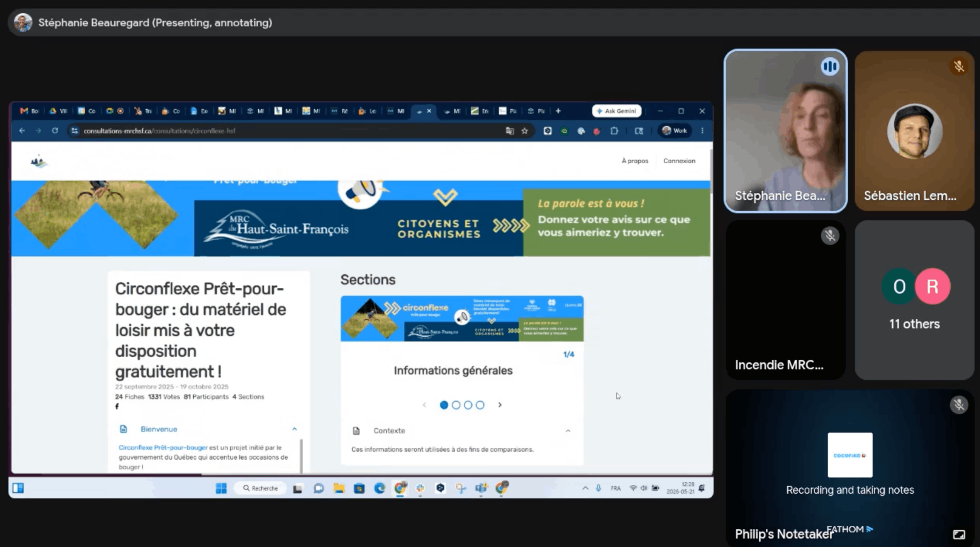980x547 pixels.
Task: Close the active consultation tab
Action: [429, 111]
